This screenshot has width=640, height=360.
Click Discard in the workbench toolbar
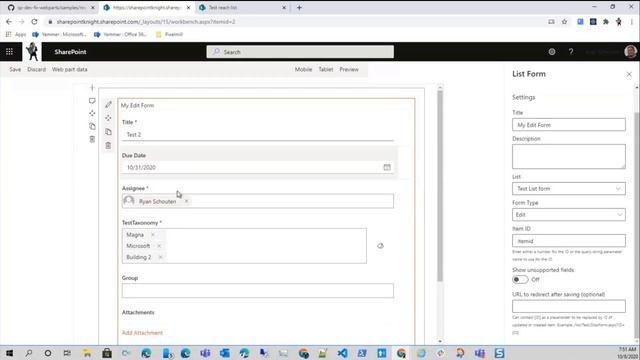pos(36,69)
